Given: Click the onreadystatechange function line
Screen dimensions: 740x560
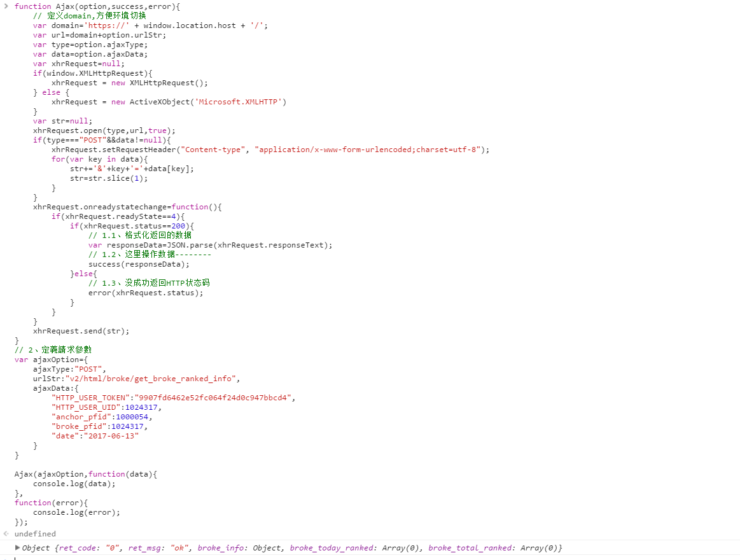Looking at the screenshot, I should tap(127, 207).
